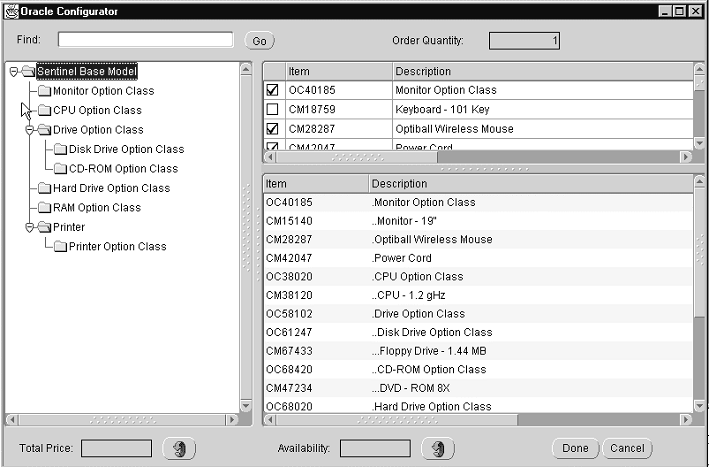
Task: Select Sentinel Base Model in the tree
Action: click(x=86, y=72)
